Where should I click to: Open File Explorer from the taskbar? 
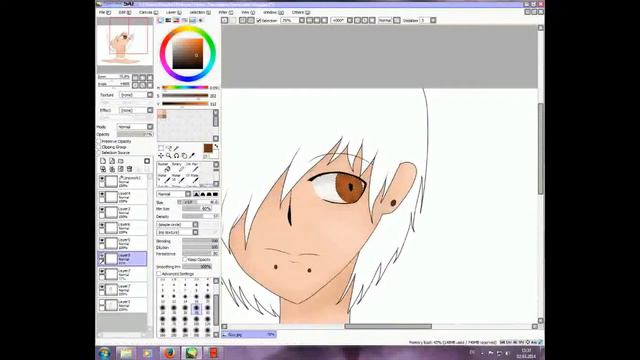[x=126, y=353]
